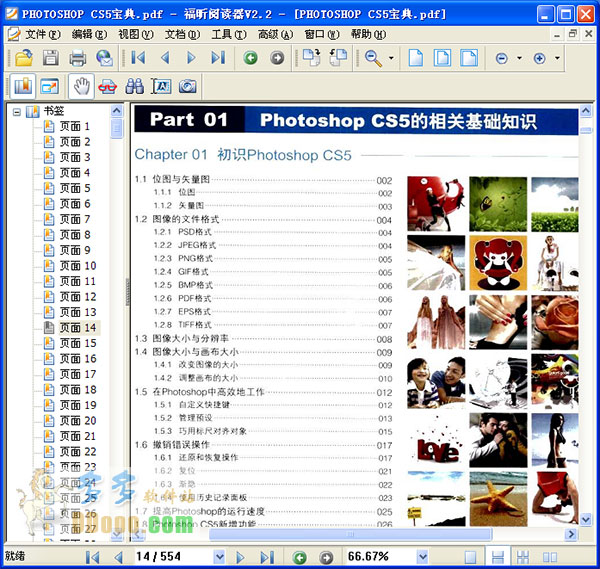Click the green previous view button in toolbar
This screenshot has width=600, height=569.
[251, 58]
